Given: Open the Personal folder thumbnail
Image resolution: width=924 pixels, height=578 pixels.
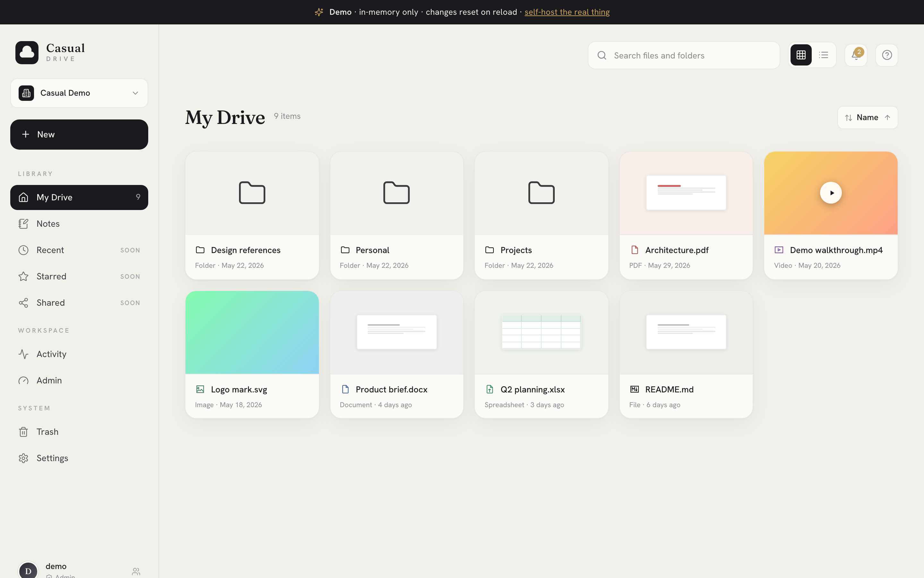Looking at the screenshot, I should tap(397, 193).
